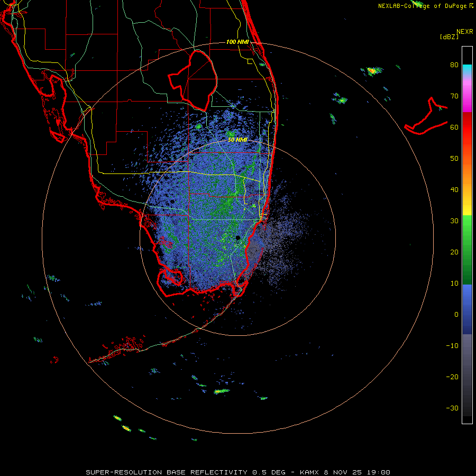Click the -10 dBZ scale value
Image resolution: width=476 pixels, height=476 pixels.
click(452, 346)
